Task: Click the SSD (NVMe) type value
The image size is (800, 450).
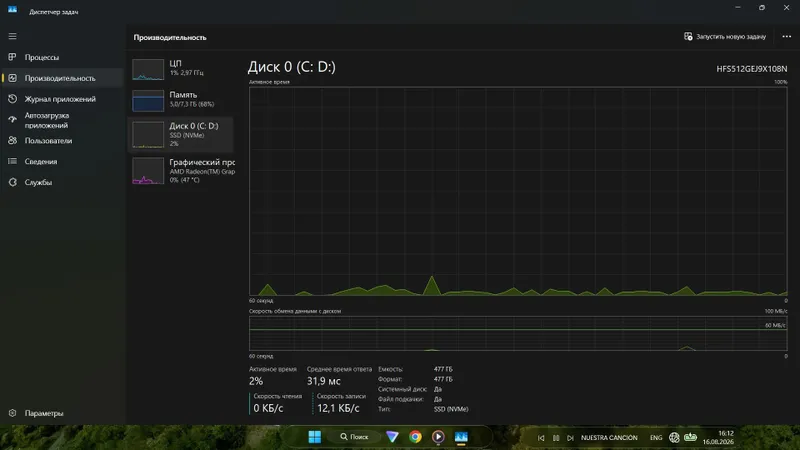Action: [451, 409]
